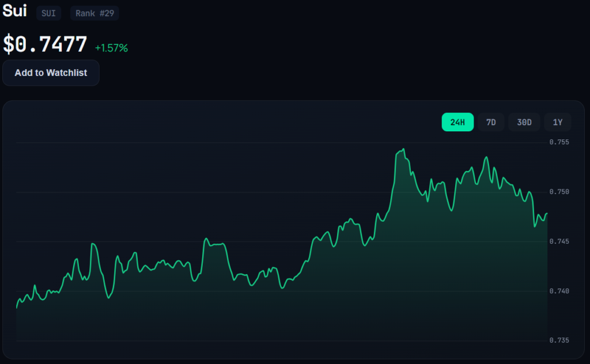
Task: Switch the chart to 7D range
Action: [491, 122]
